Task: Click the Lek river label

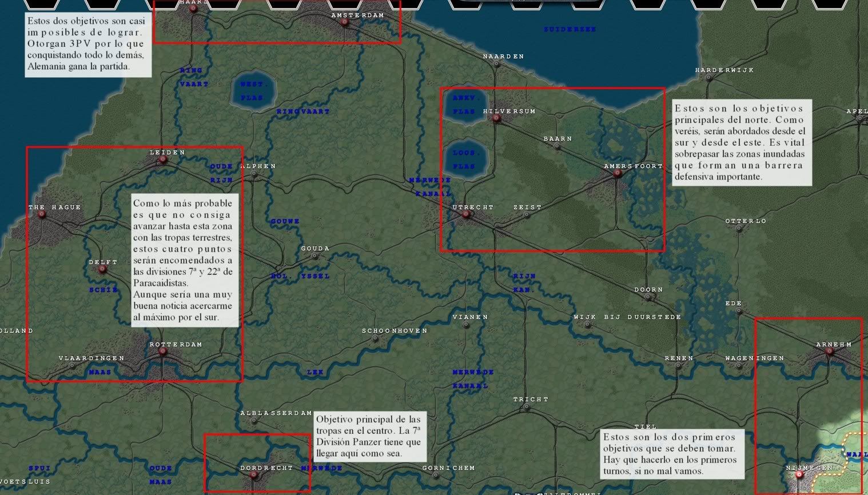Action: tap(315, 372)
